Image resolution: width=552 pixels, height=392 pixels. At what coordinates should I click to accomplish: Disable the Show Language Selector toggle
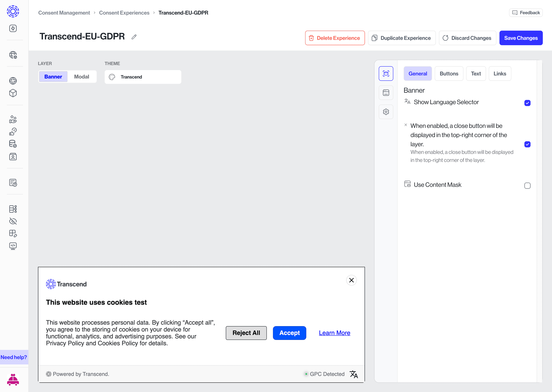[527, 103]
